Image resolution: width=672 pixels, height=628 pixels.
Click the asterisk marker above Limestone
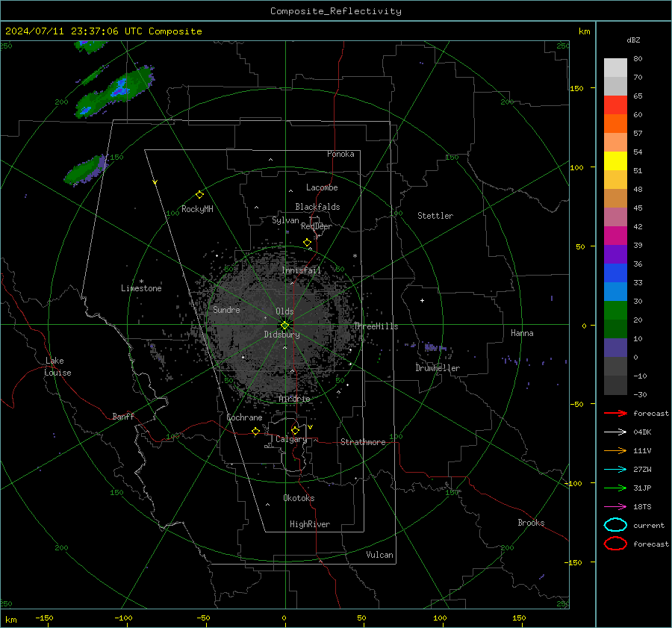(x=141, y=282)
